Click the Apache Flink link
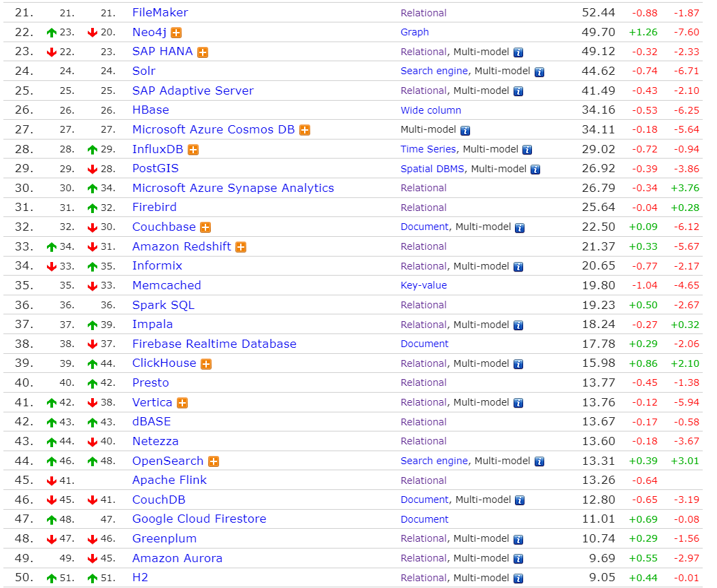Screen dimensions: 717x588 (x=169, y=480)
